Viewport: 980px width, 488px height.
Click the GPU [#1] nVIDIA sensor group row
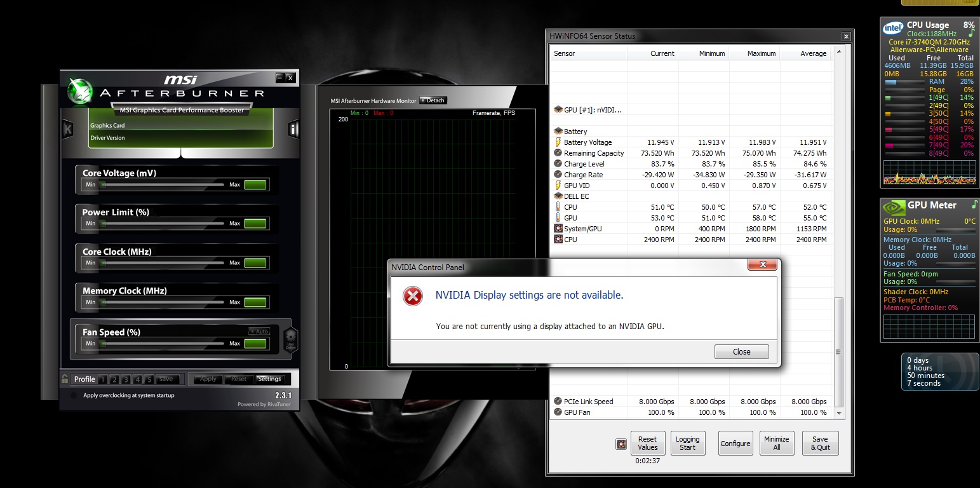pyautogui.click(x=593, y=110)
